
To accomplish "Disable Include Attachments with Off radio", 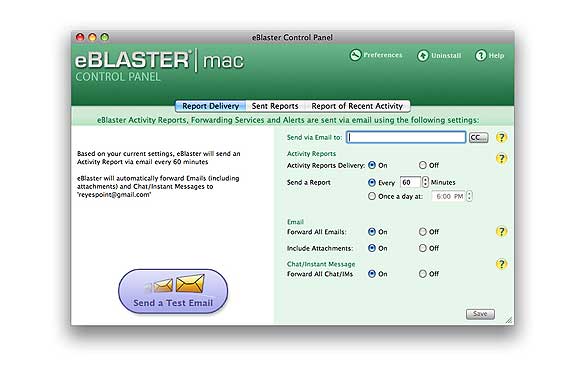I will 423,248.
